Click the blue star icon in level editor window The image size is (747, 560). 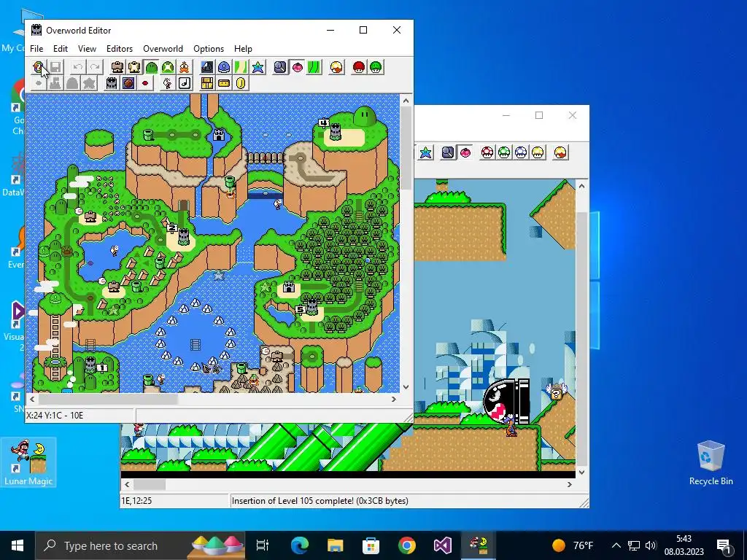(x=425, y=152)
